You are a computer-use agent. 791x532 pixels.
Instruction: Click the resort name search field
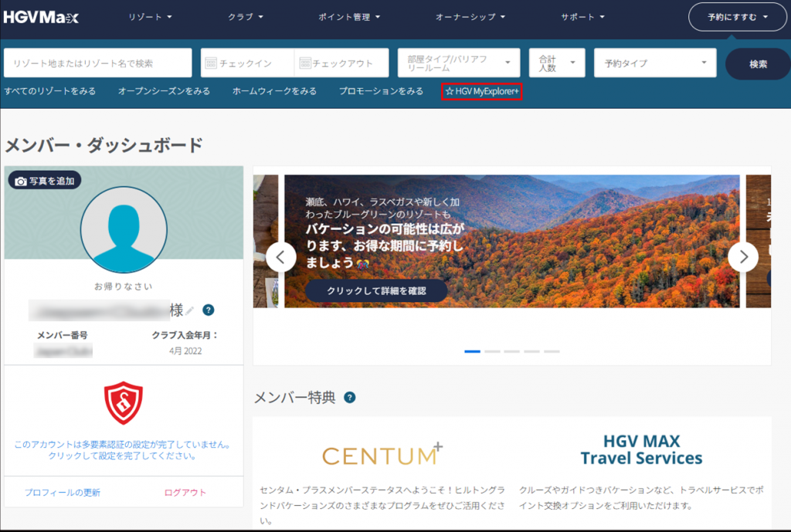pos(97,63)
